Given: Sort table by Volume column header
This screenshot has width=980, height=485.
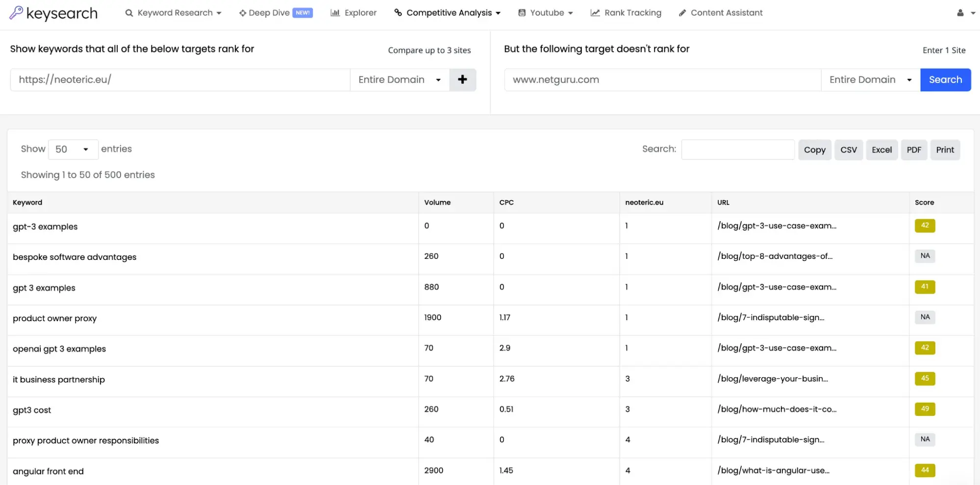Looking at the screenshot, I should pyautogui.click(x=437, y=203).
